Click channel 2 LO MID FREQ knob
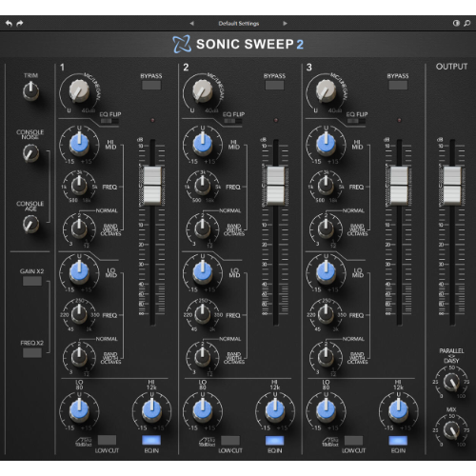476x476 pixels. pyautogui.click(x=203, y=313)
